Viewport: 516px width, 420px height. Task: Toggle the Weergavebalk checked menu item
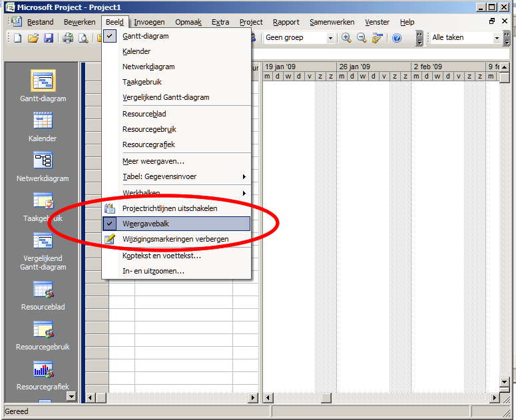point(176,224)
